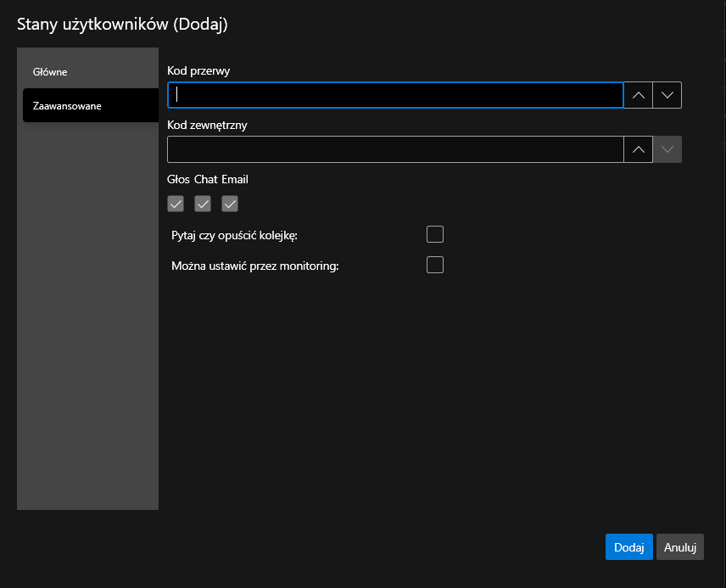The image size is (726, 588).
Task: Click the Można ustawić przez monitoring label text
Action: tap(255, 266)
